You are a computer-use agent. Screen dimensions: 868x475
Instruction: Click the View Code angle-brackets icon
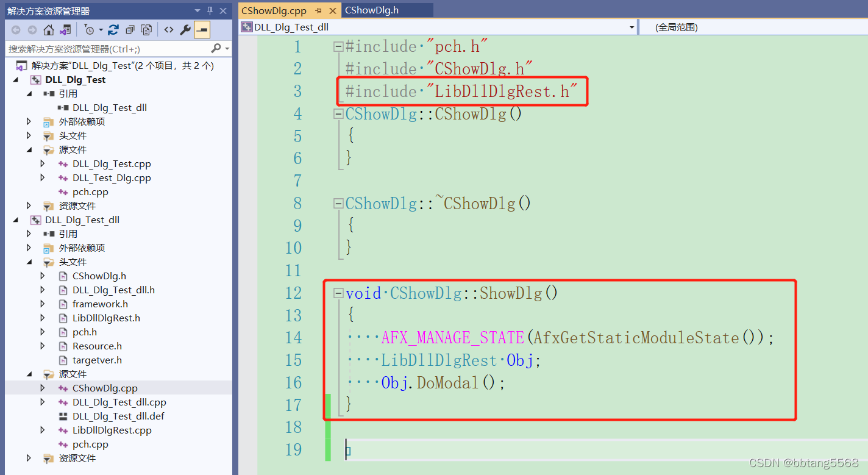pyautogui.click(x=169, y=30)
